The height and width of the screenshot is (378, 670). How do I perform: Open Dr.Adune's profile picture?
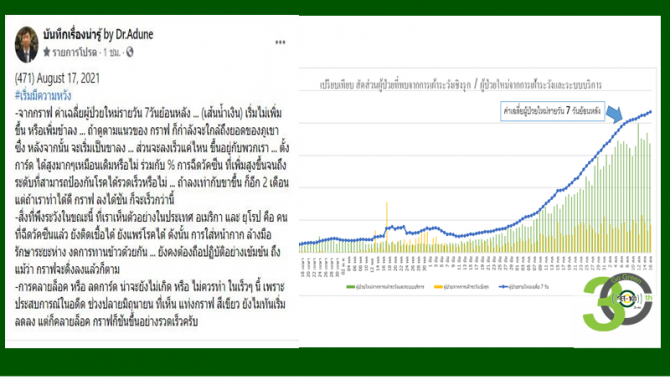click(26, 44)
